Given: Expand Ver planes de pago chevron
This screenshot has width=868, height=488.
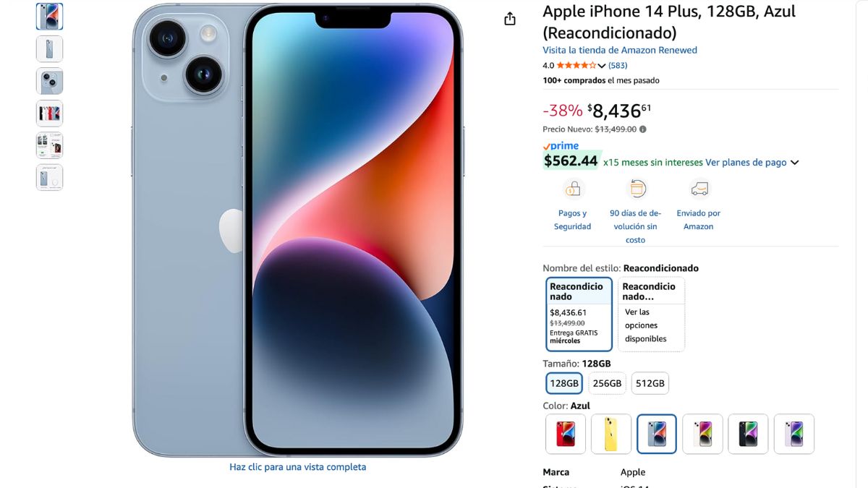Looking at the screenshot, I should 795,163.
